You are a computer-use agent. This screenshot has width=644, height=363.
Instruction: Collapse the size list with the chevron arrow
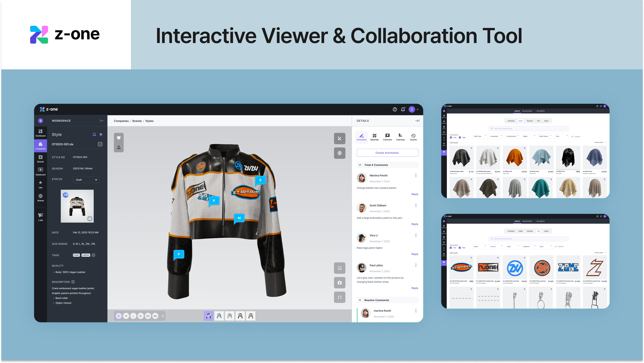tap(163, 316)
